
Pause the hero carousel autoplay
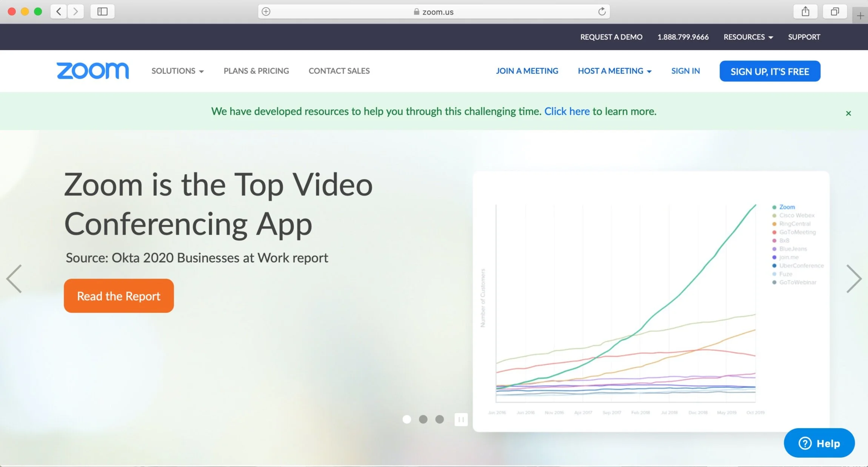pos(461,419)
